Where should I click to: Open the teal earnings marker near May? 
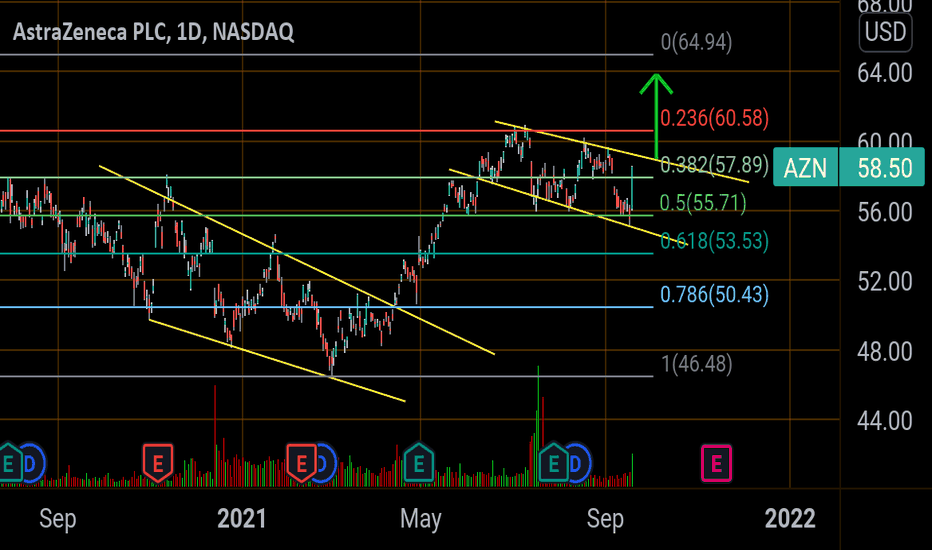tap(418, 463)
